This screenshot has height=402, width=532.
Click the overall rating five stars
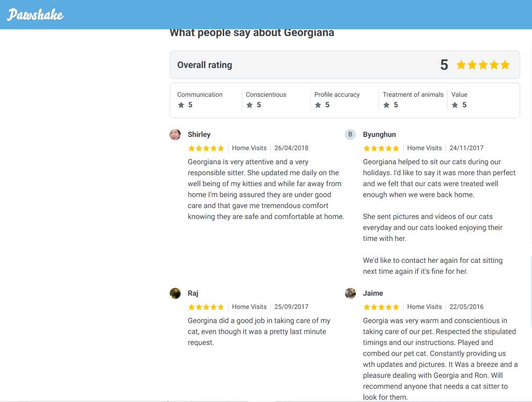[x=483, y=65]
